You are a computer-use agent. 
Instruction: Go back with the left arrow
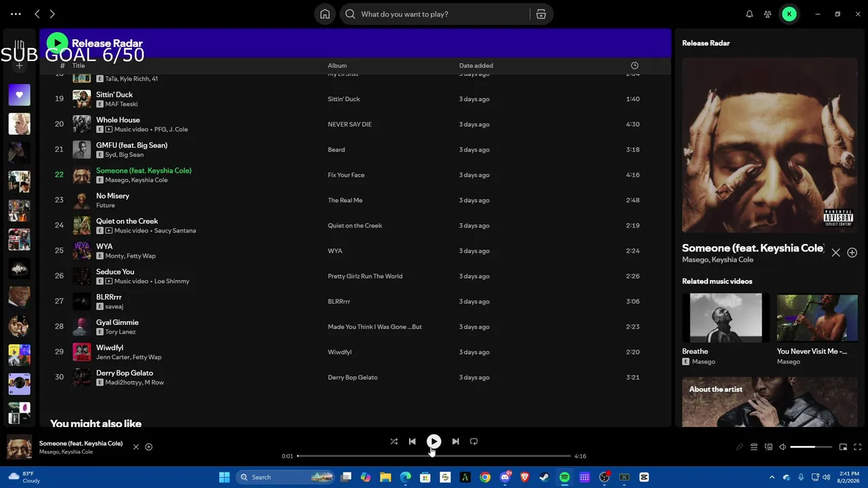click(x=37, y=14)
